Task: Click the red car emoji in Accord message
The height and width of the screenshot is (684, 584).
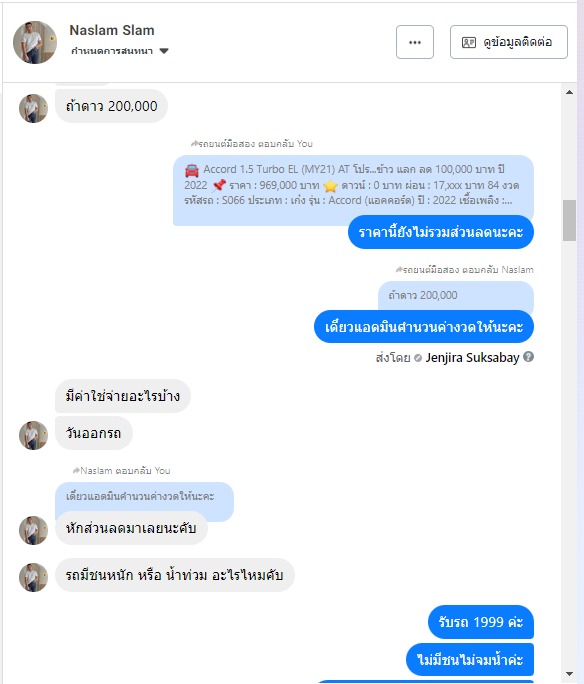Action: click(x=191, y=170)
